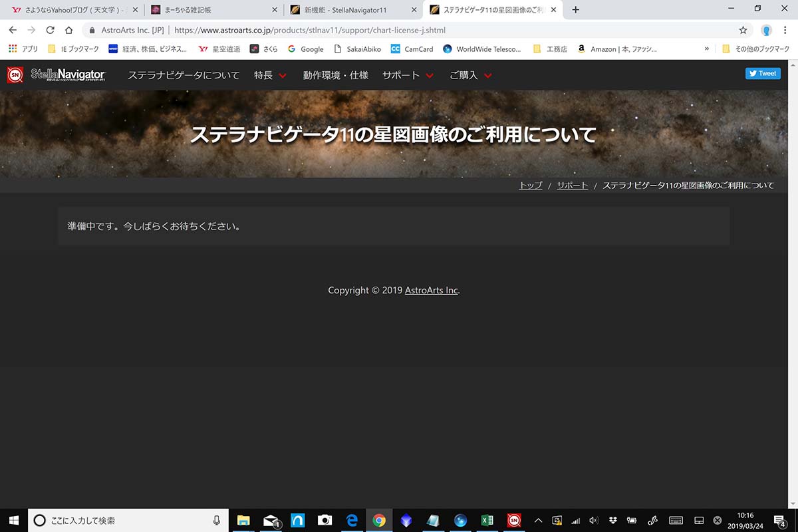Open その他のブックマーク folder
The height and width of the screenshot is (532, 798).
pyautogui.click(x=756, y=49)
